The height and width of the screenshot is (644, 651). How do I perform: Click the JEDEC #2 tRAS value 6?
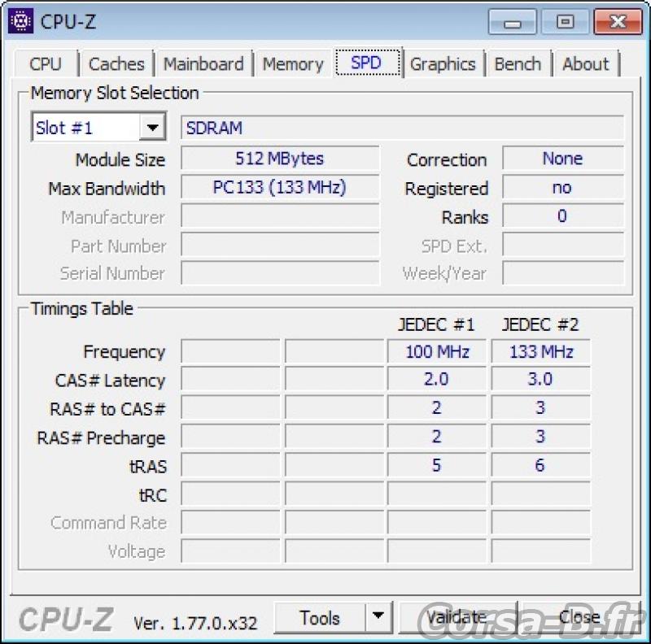pyautogui.click(x=540, y=465)
